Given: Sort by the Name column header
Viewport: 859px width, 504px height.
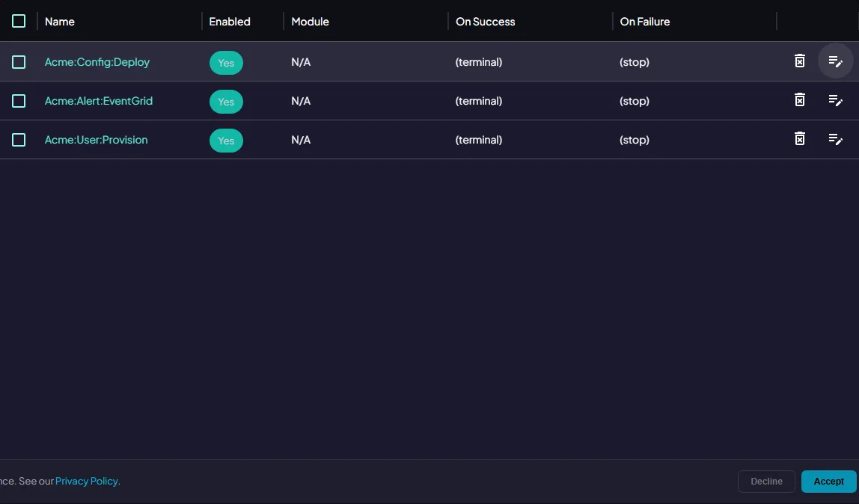Looking at the screenshot, I should (x=60, y=22).
